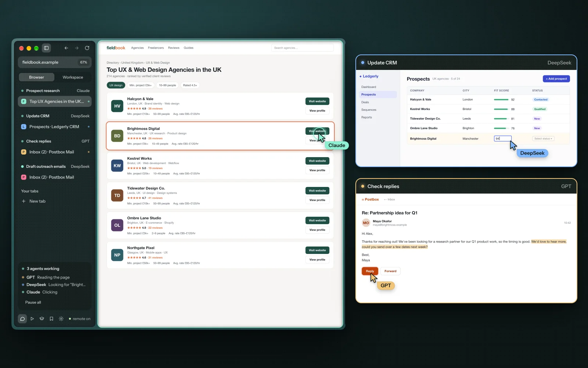Open Select status dropdown for Brightmoss Digital
588x368 pixels.
[x=543, y=139]
